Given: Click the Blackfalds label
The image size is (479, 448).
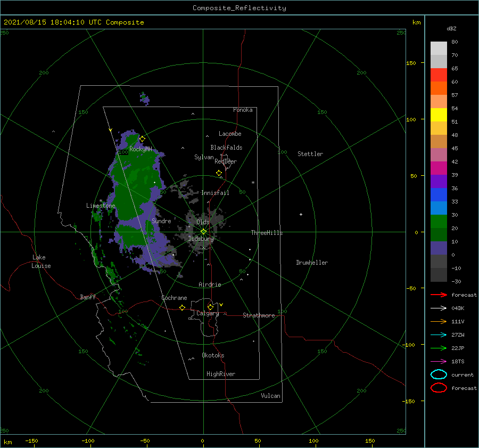Looking at the screenshot, I should (226, 148).
